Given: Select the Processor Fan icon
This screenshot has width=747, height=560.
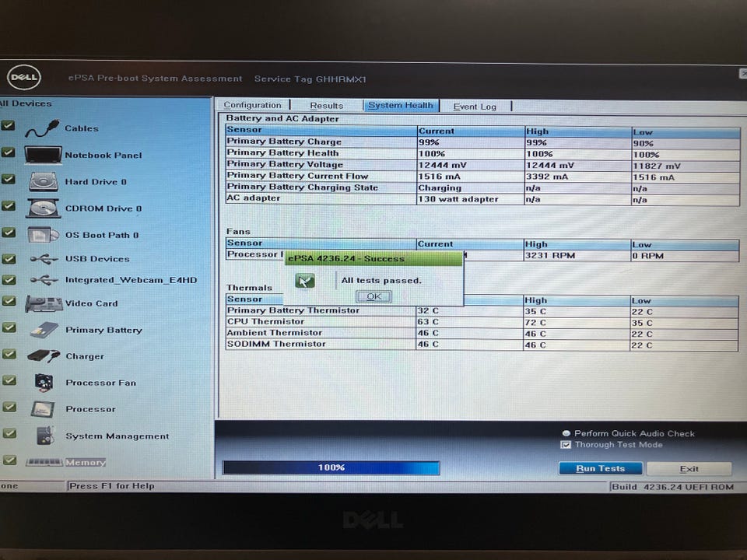Looking at the screenshot, I should [44, 383].
